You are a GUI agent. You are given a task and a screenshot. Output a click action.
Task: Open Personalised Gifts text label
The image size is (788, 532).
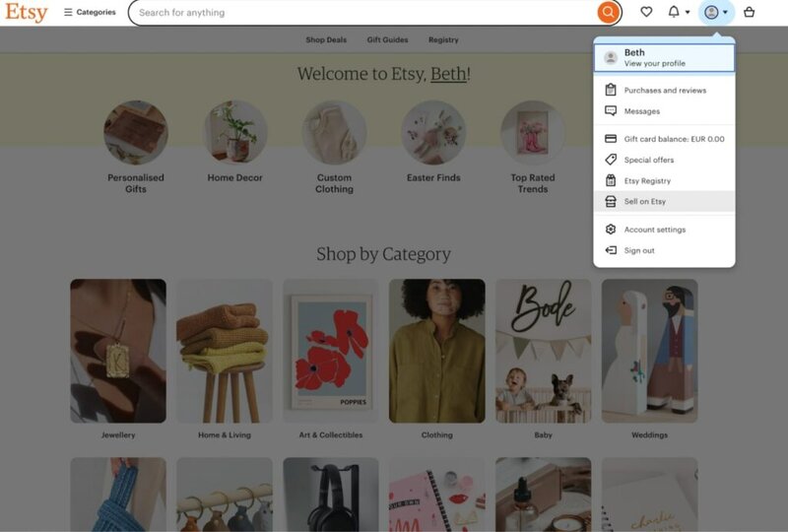pos(136,183)
